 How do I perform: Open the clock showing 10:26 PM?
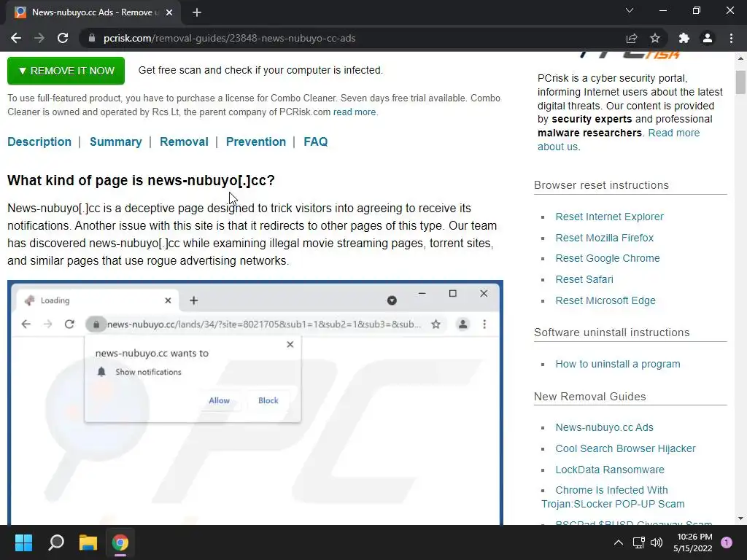pos(693,542)
